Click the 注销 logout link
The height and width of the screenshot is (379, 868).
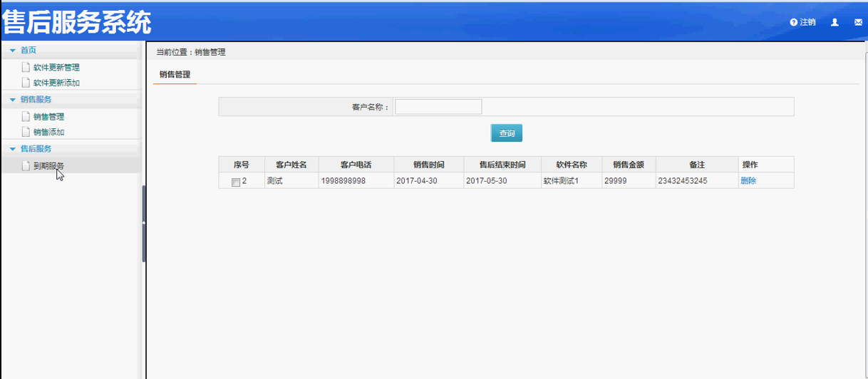tap(807, 22)
